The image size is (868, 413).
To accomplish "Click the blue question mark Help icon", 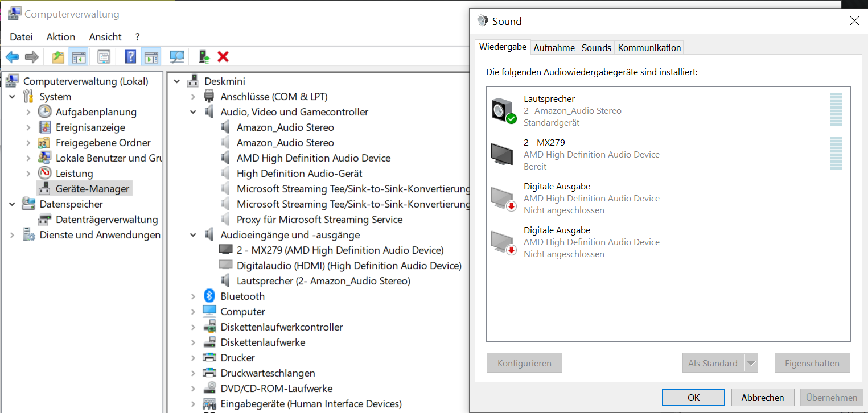I will [130, 57].
